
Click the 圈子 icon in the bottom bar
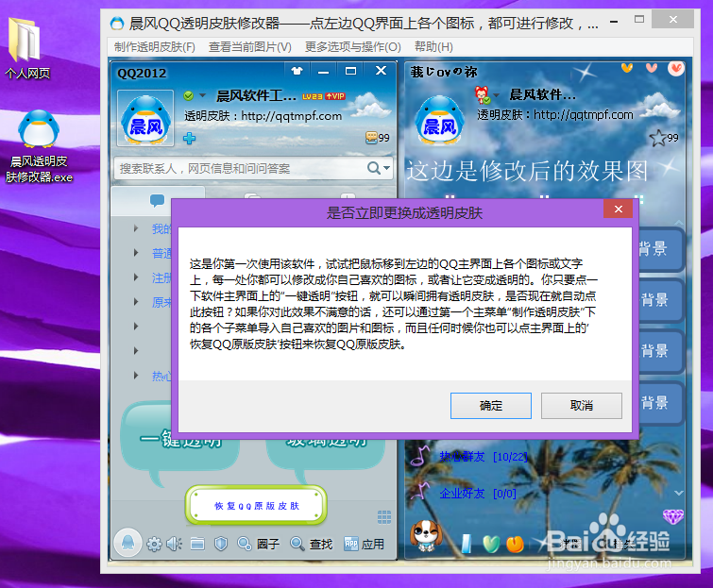[258, 544]
